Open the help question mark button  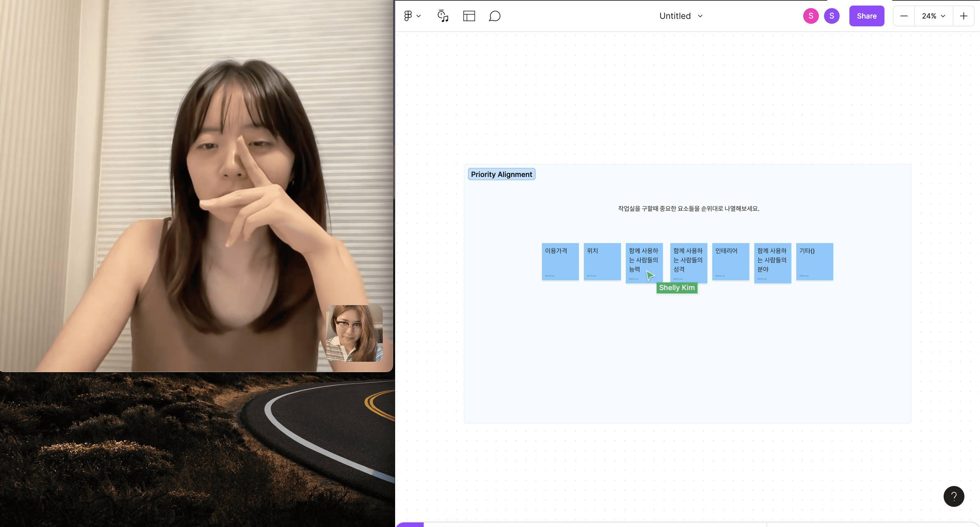tap(953, 496)
